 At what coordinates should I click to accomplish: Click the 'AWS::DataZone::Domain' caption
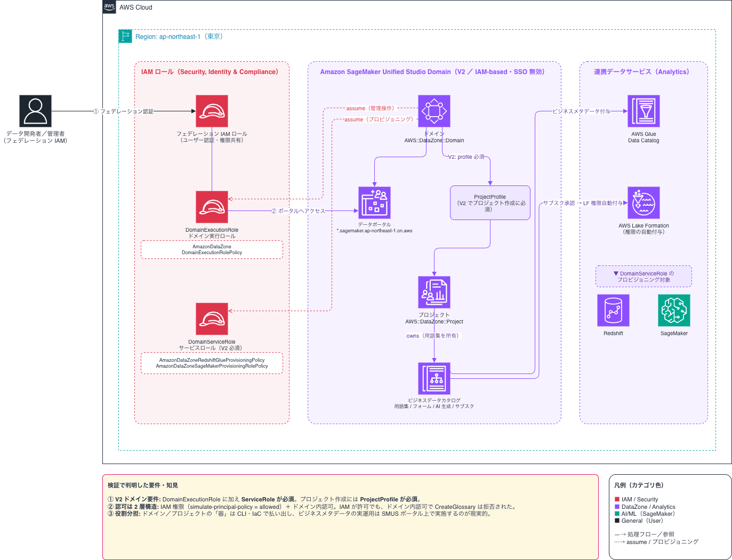coord(434,141)
